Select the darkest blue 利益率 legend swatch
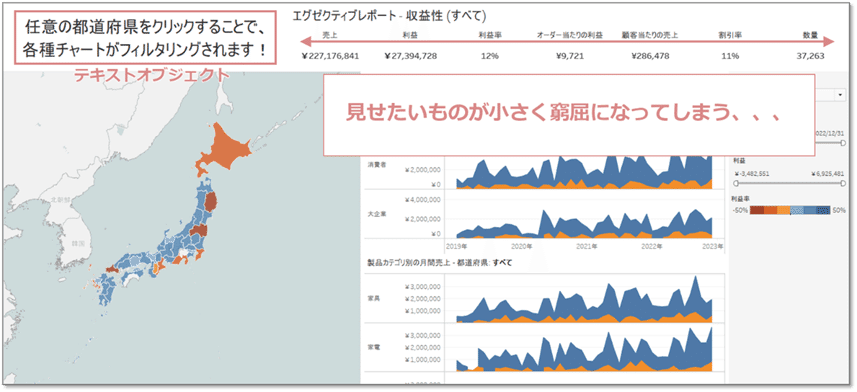Screen dimensions: 857x392 [824, 210]
